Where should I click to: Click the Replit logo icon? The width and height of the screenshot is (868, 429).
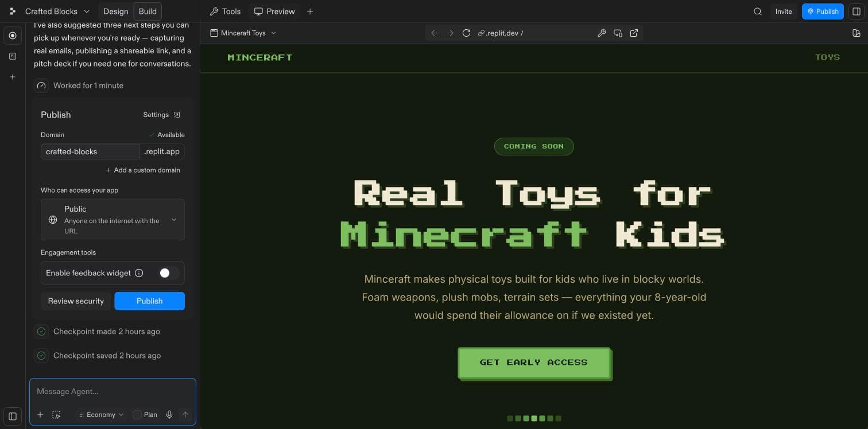(x=13, y=11)
